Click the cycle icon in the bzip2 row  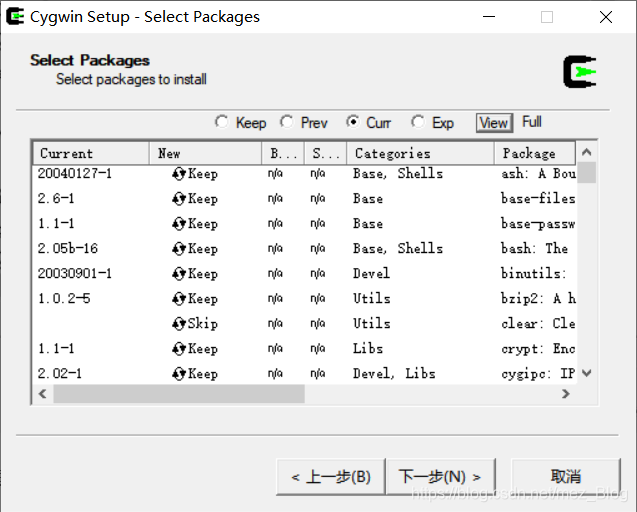pos(179,299)
